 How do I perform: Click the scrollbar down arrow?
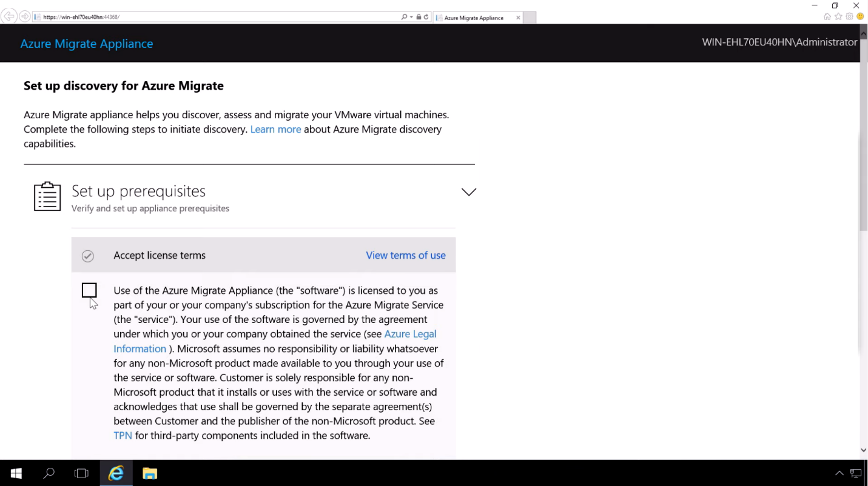coord(864,450)
